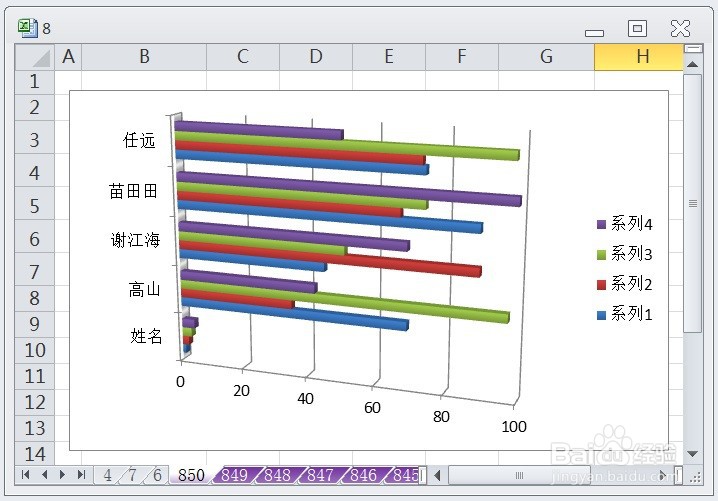Select row 10 header
Viewport: 718px width, 501px height.
34,350
